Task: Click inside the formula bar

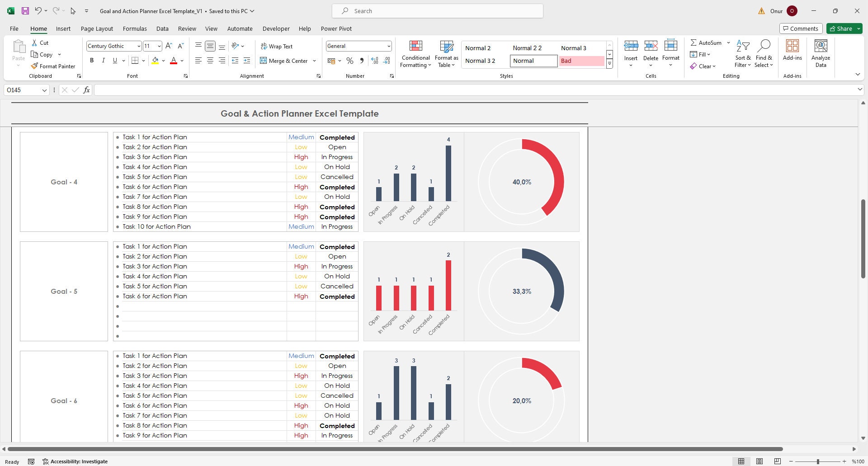Action: [271, 89]
